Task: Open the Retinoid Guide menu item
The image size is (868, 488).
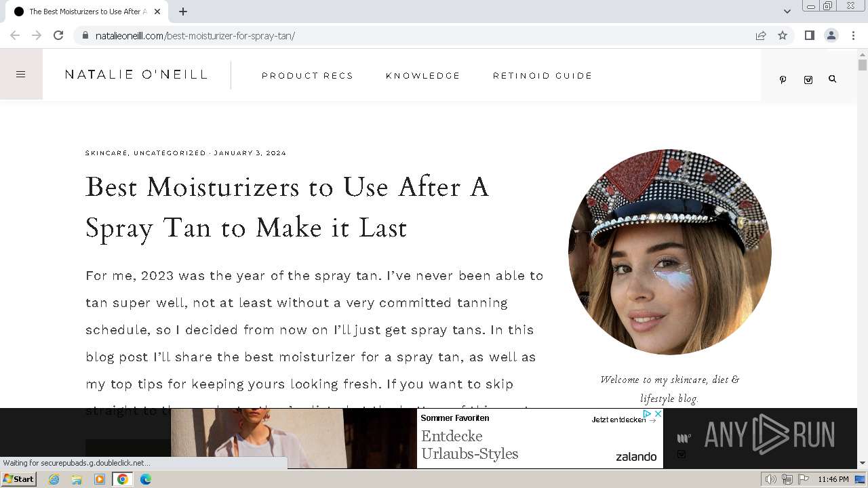Action: coord(542,76)
